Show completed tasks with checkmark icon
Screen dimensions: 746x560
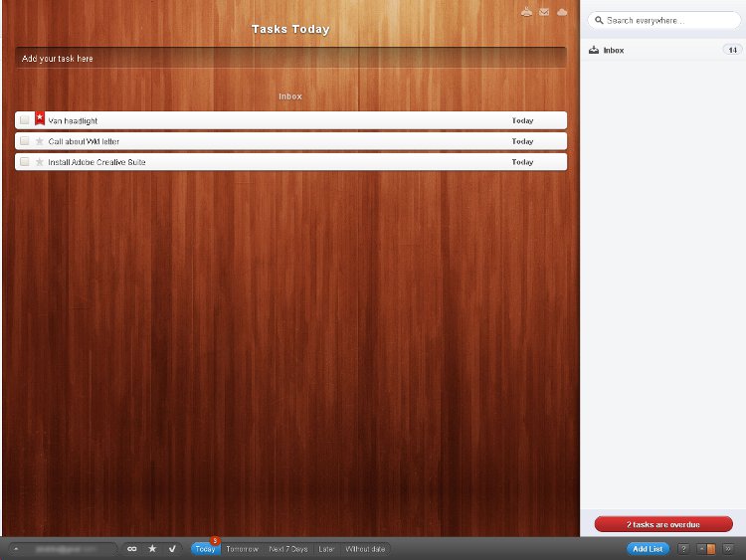[172, 549]
